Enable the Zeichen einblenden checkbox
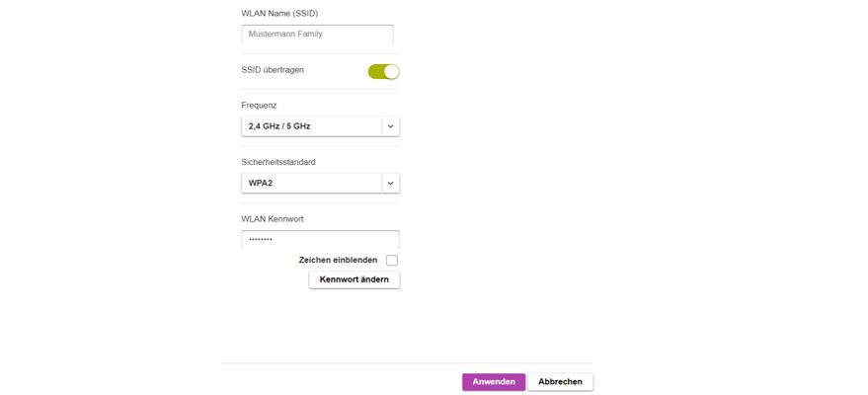The height and width of the screenshot is (395, 868). pyautogui.click(x=392, y=261)
